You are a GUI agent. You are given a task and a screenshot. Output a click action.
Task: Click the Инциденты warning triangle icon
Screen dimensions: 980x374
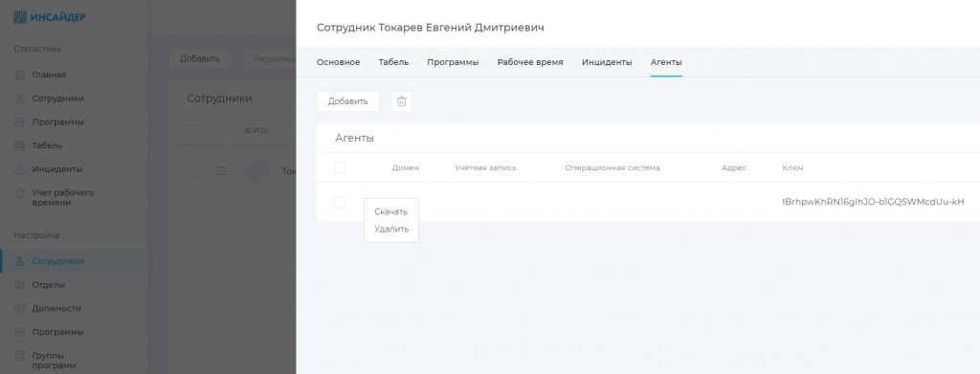click(x=19, y=169)
